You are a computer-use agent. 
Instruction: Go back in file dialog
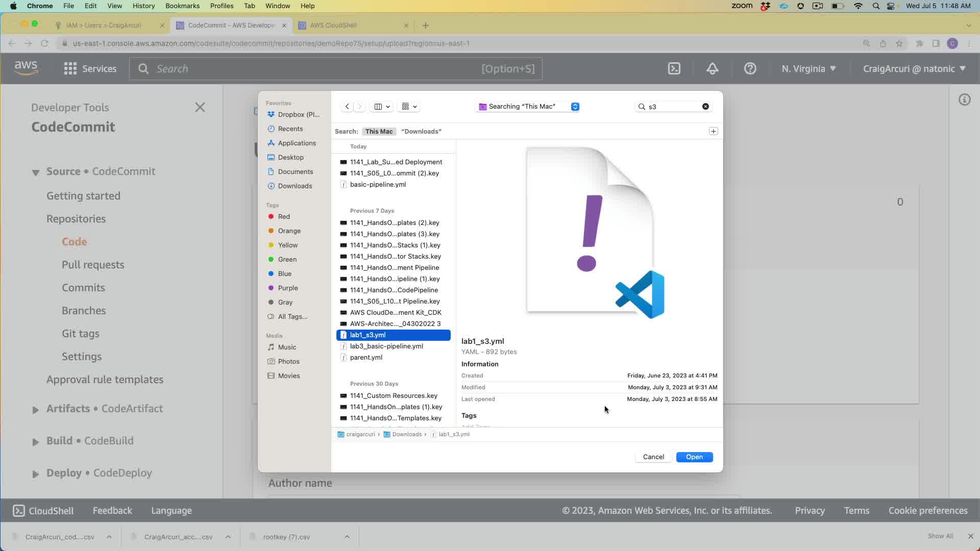pos(347,107)
